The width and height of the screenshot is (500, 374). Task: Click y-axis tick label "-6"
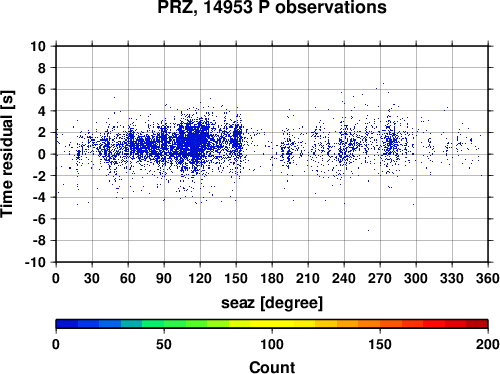tap(39, 219)
